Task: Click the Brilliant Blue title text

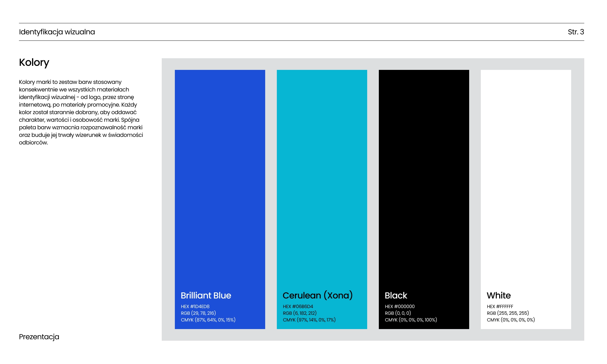Action: pyautogui.click(x=206, y=296)
